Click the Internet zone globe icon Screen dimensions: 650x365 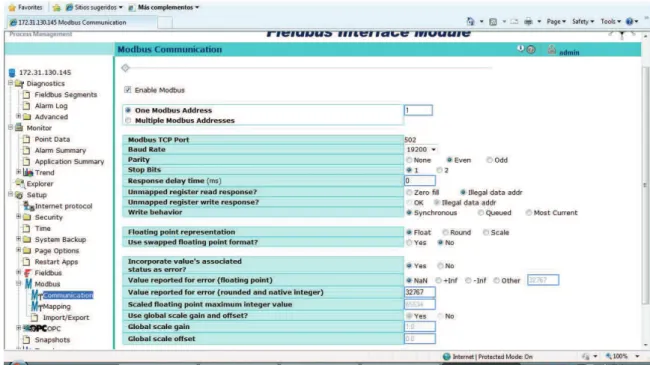pyautogui.click(x=446, y=357)
